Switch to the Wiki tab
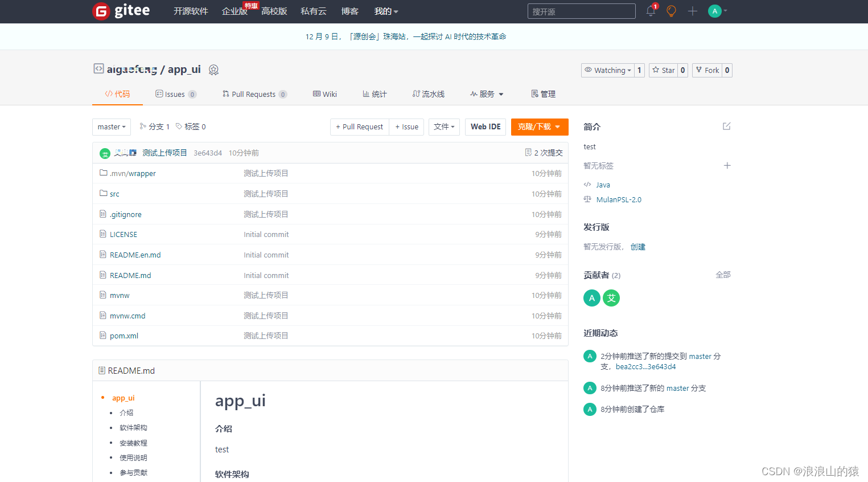The height and width of the screenshot is (482, 868). click(325, 94)
